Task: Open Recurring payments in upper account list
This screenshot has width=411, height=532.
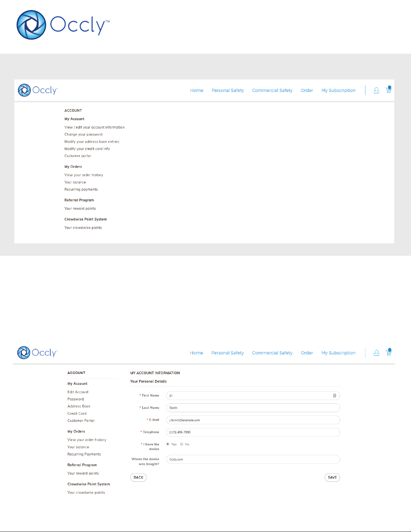Action: pyautogui.click(x=81, y=189)
